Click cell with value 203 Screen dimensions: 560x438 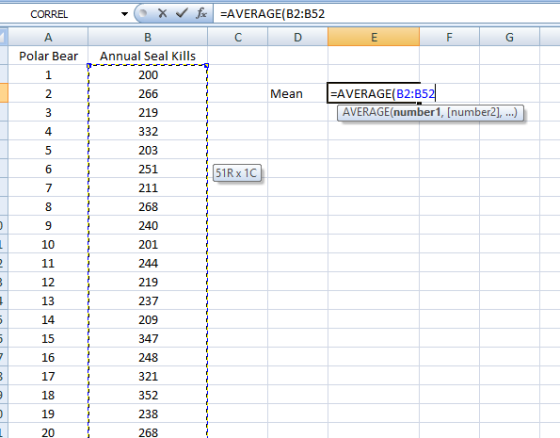point(148,150)
